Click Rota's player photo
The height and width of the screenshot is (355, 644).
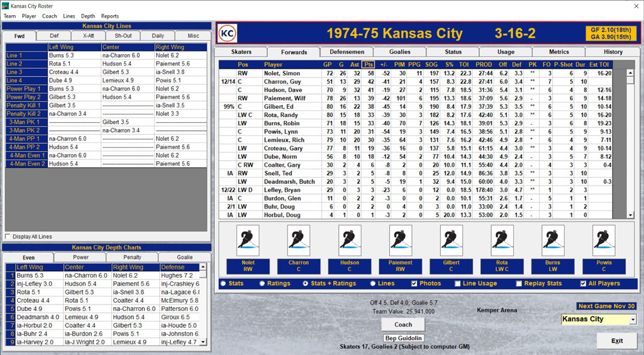[x=502, y=240]
